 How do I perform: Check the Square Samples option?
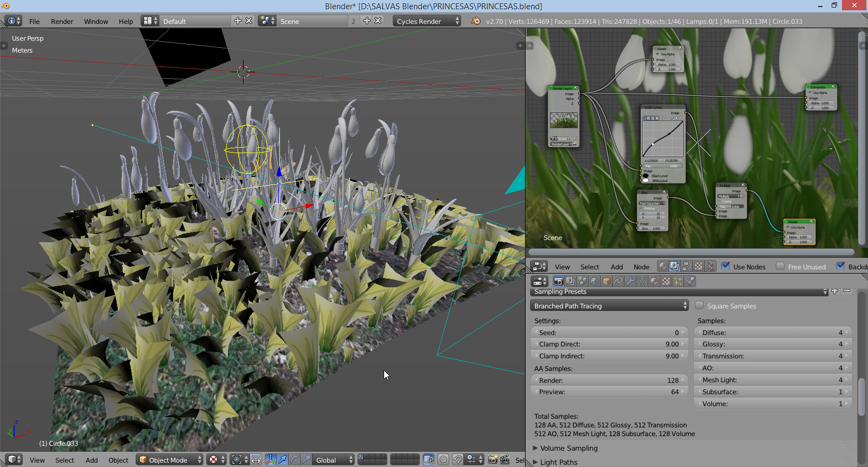(700, 306)
